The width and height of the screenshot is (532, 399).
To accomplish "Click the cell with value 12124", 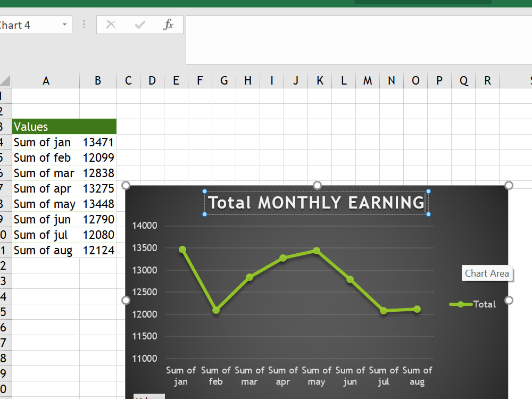I will pos(98,250).
